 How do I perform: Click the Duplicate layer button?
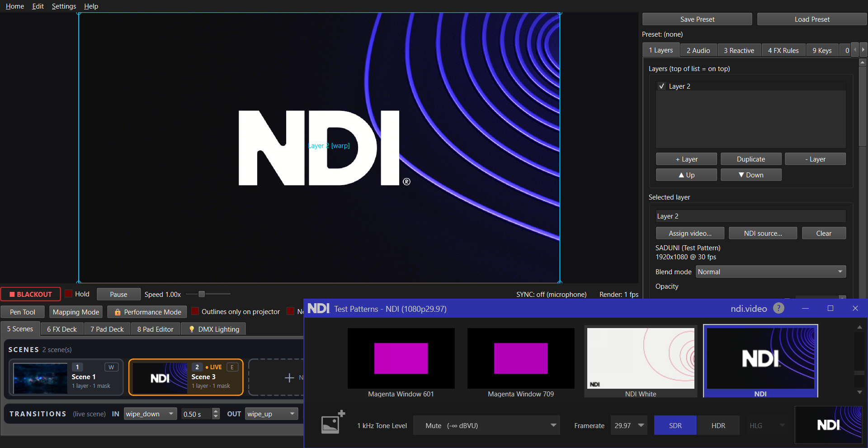pos(750,159)
